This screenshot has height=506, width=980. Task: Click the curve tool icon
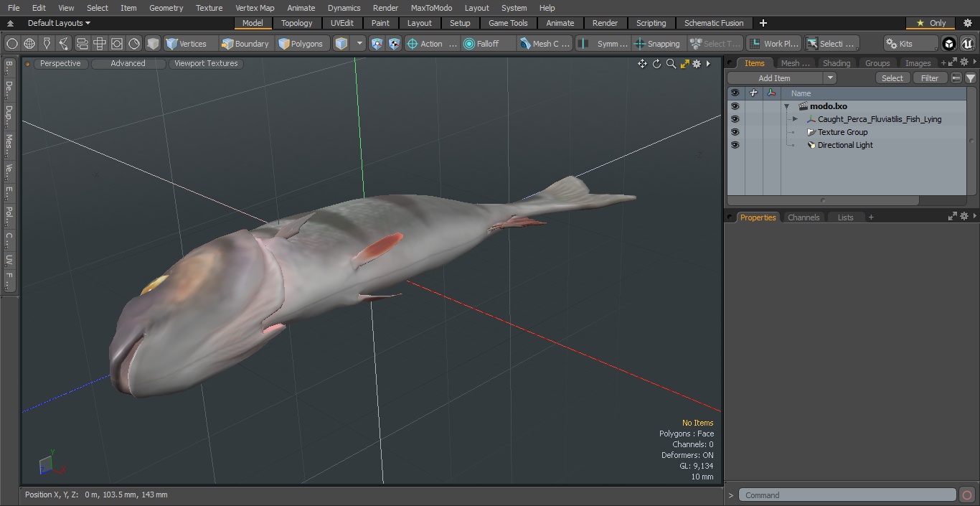pos(64,44)
